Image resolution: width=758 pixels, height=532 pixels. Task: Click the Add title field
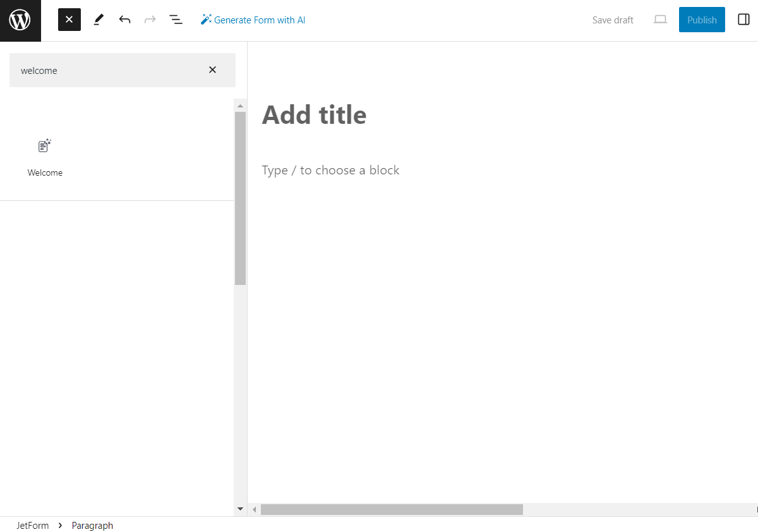click(x=314, y=115)
